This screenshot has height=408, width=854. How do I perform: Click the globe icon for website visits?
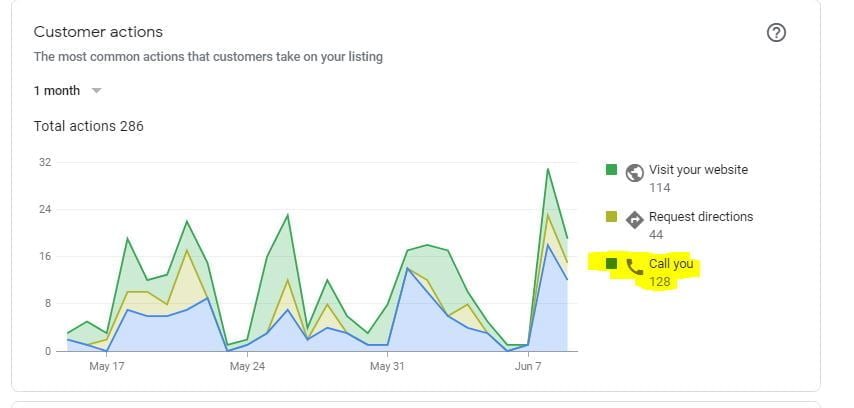click(634, 172)
